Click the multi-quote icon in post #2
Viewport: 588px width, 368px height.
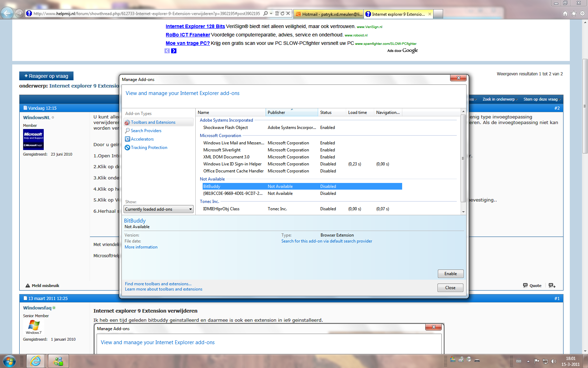click(552, 285)
